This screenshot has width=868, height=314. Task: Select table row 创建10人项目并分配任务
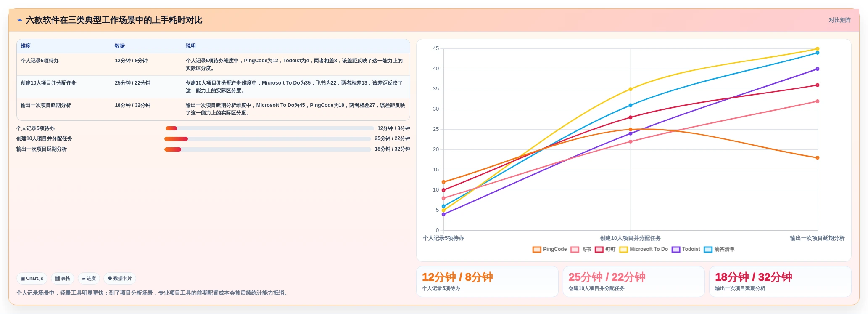(213, 87)
